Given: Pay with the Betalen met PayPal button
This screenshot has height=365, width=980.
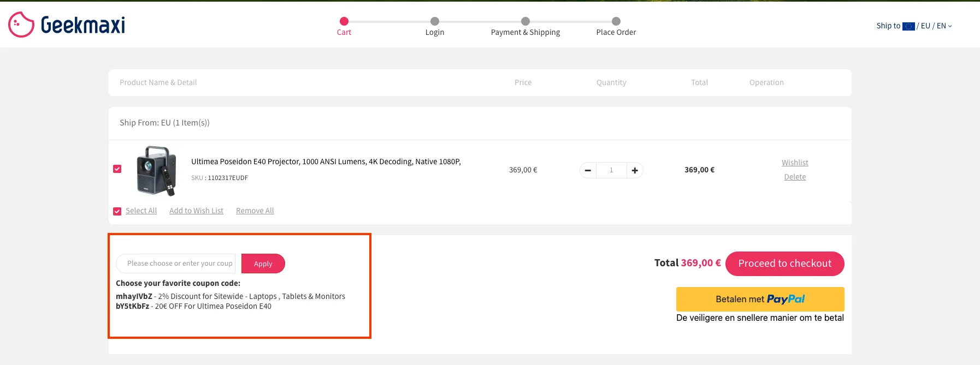Looking at the screenshot, I should [x=760, y=299].
